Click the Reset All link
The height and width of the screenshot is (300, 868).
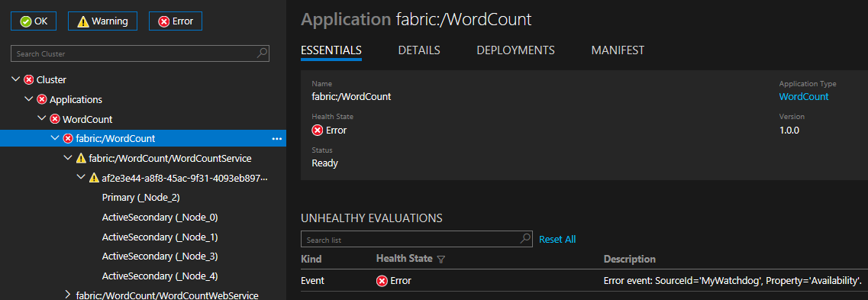tap(557, 239)
